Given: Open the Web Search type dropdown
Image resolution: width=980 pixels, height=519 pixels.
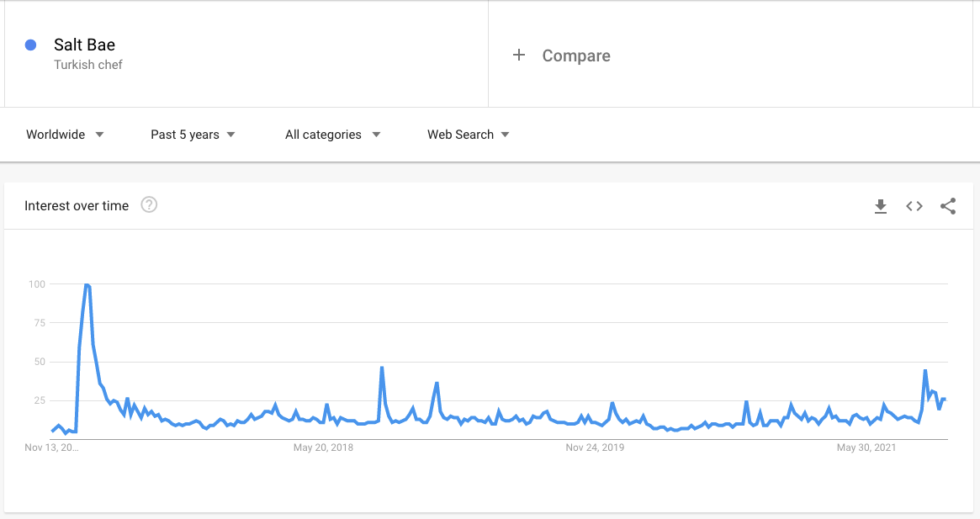Looking at the screenshot, I should 468,135.
